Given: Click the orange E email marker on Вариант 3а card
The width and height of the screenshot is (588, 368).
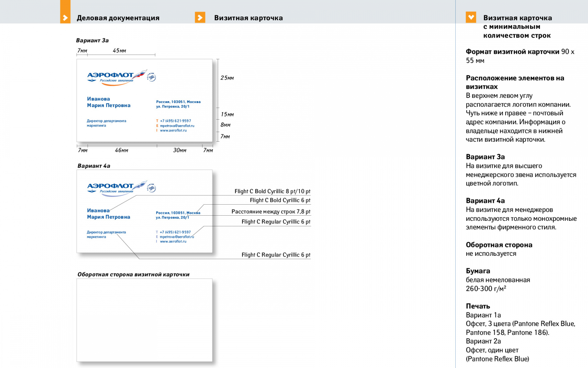Looking at the screenshot, I should pyautogui.click(x=157, y=125).
